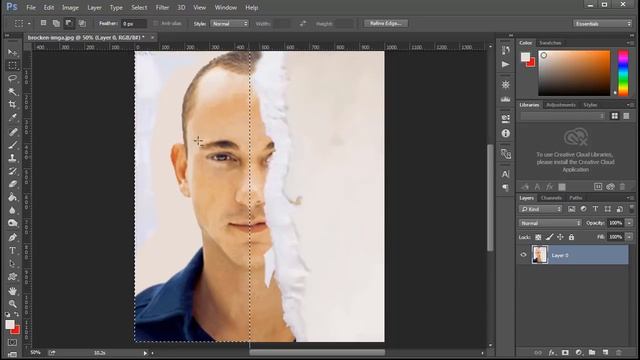Toggle Lock position
This screenshot has height=360, width=640.
560,237
